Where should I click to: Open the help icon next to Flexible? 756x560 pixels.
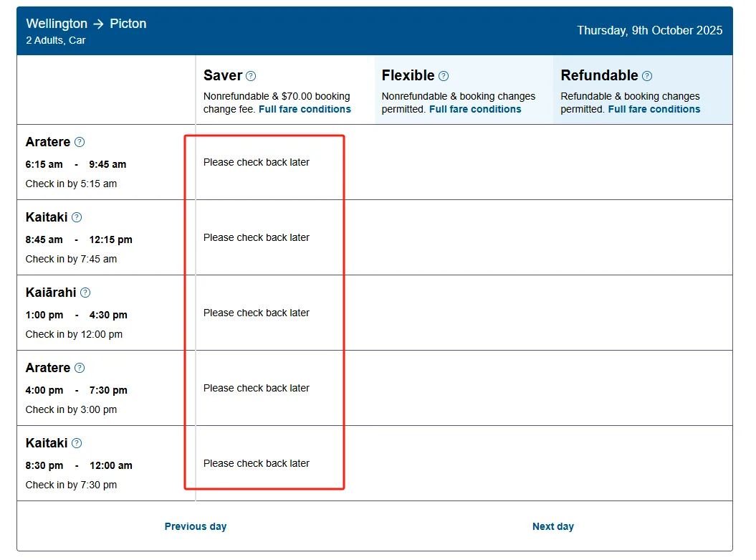[444, 76]
